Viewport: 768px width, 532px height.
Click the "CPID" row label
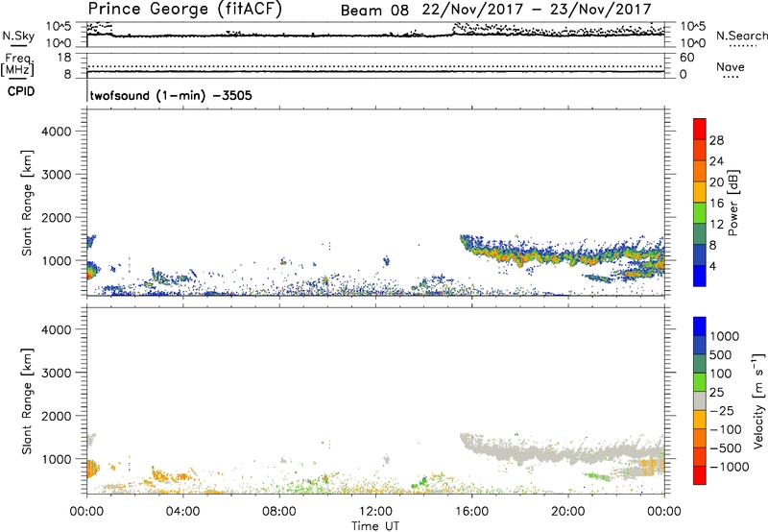click(21, 91)
